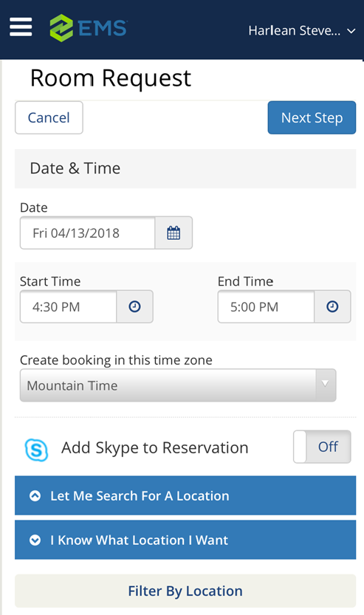Image resolution: width=364 pixels, height=615 pixels.
Task: Open the hamburger navigation menu
Action: click(x=21, y=27)
